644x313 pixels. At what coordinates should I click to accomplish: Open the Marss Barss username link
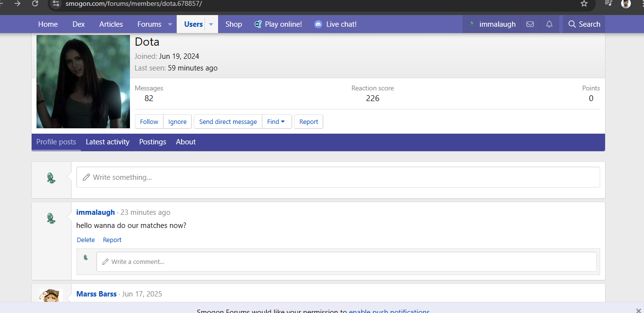point(96,294)
